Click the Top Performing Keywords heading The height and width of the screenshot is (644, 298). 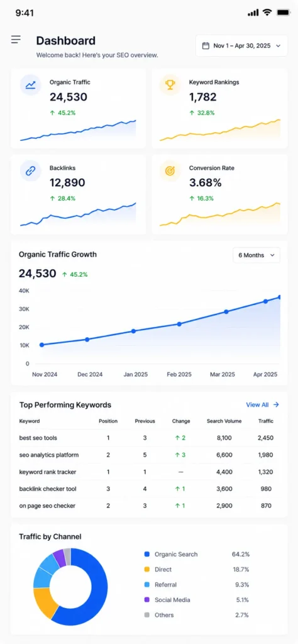pos(65,404)
